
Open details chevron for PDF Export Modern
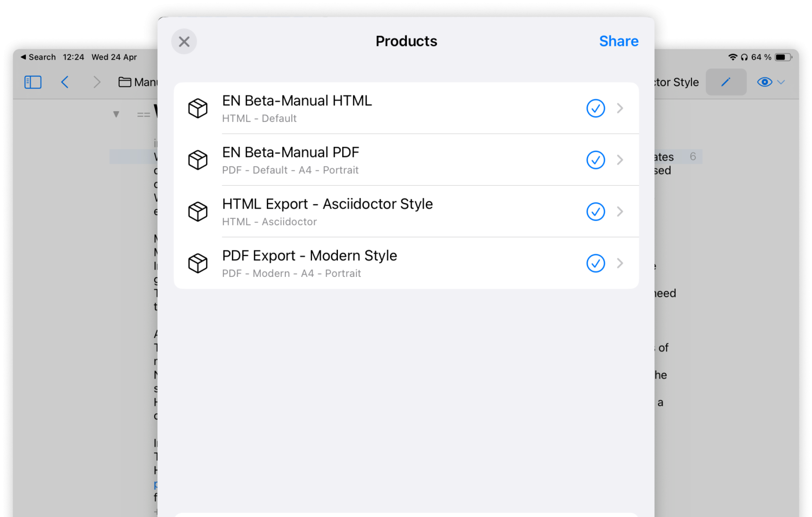620,263
